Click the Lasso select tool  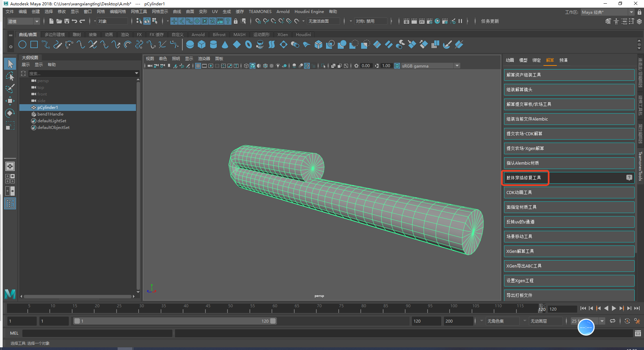coord(10,76)
